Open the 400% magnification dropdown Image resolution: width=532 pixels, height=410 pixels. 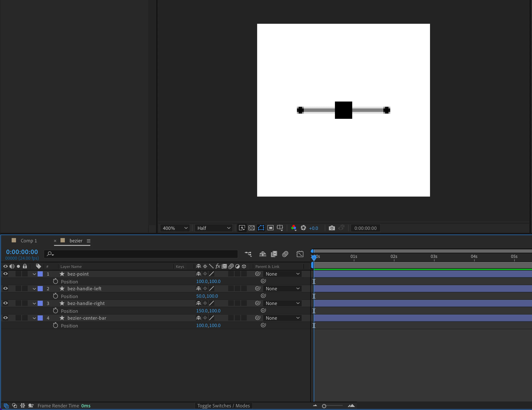175,228
